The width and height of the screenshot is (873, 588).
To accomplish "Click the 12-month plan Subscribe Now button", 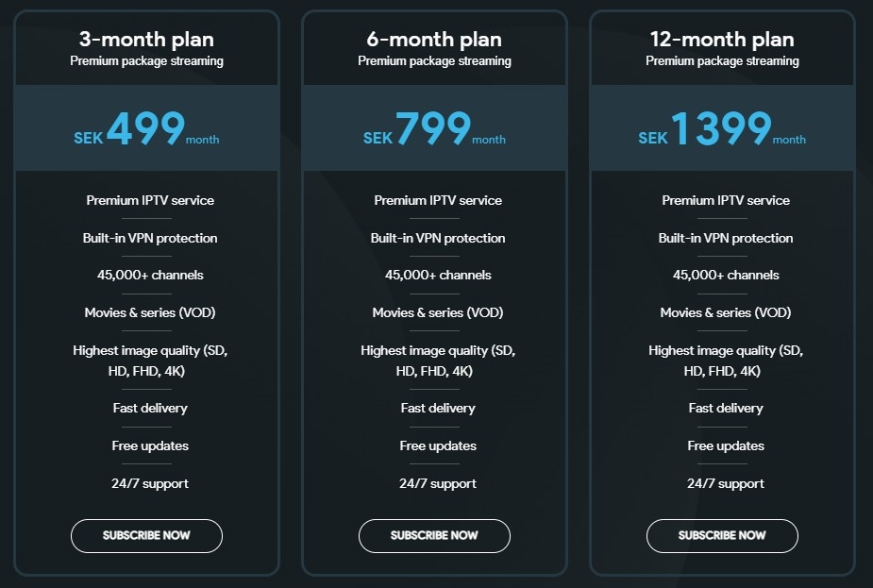I will (x=722, y=535).
